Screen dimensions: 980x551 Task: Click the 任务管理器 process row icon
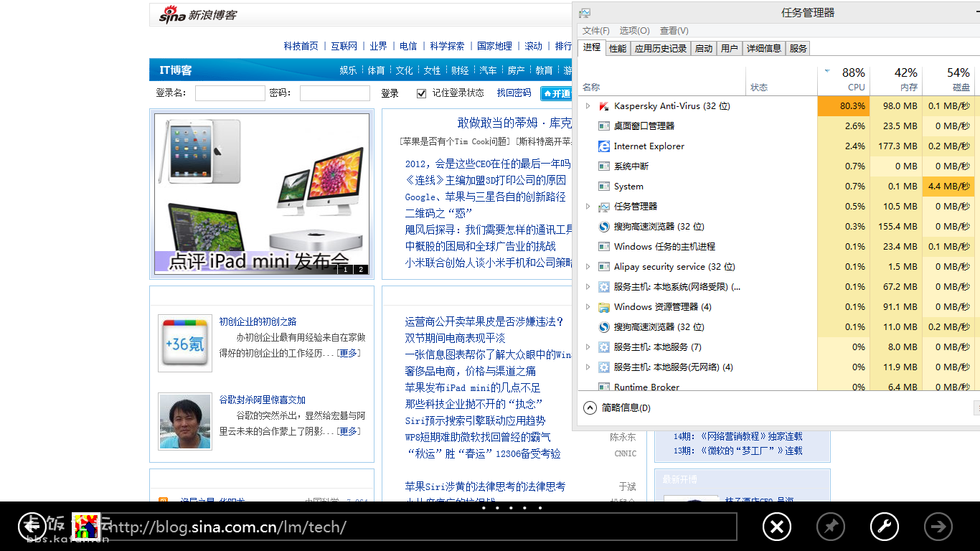[604, 207]
